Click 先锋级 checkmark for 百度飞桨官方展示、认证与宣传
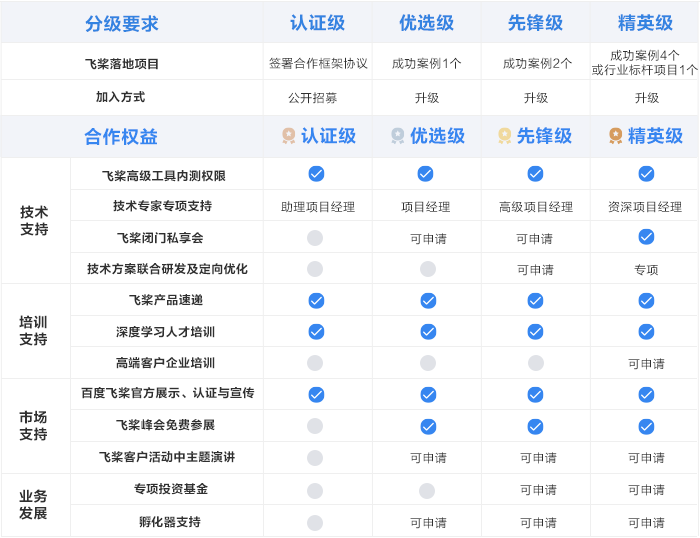700x538 pixels. point(535,395)
